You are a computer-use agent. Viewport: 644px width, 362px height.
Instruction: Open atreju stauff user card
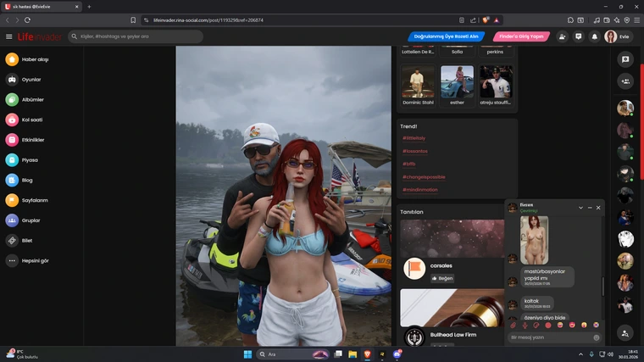tap(496, 86)
